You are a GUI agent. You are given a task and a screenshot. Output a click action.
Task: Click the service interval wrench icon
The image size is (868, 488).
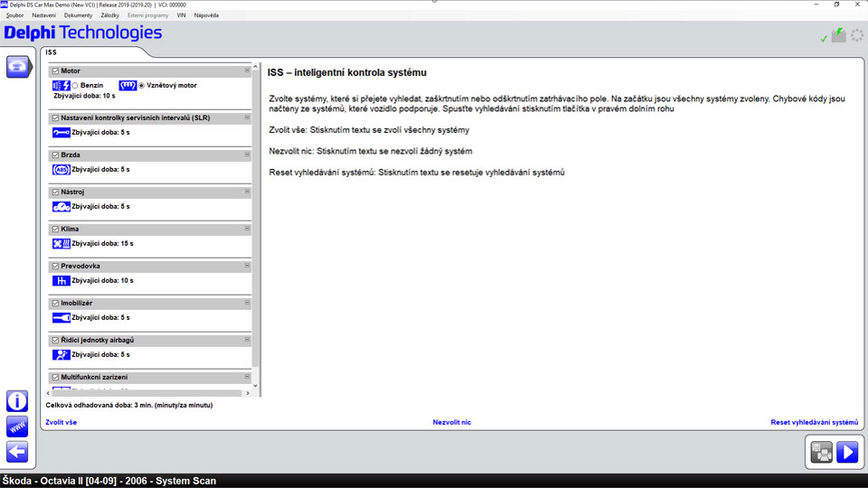pos(61,132)
